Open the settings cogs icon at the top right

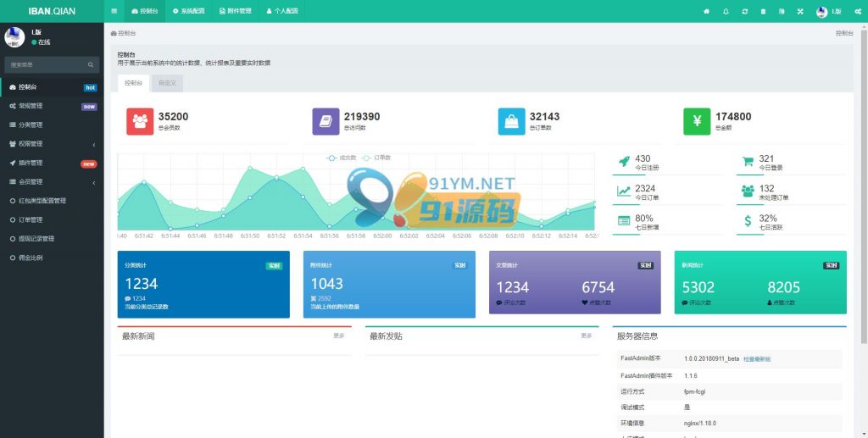pos(858,11)
